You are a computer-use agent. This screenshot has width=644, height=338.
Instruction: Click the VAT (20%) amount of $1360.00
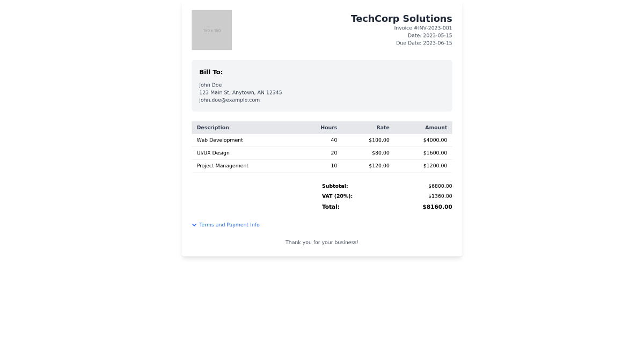pyautogui.click(x=440, y=196)
